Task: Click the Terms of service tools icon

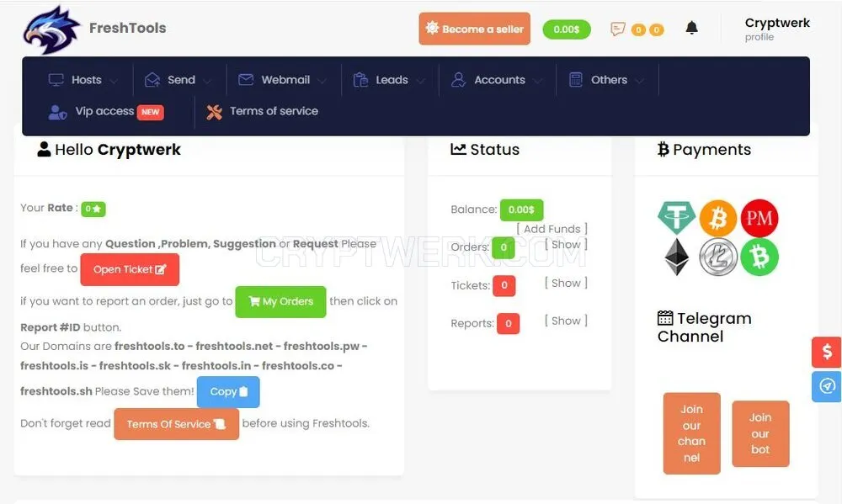Action: pos(214,112)
